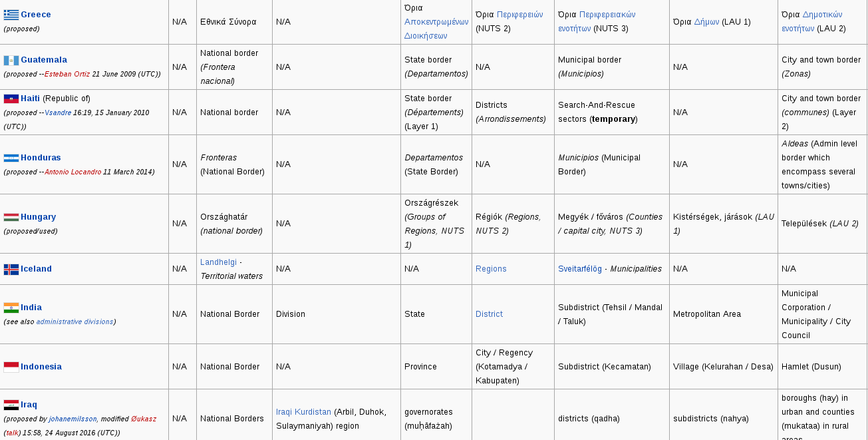The image size is (868, 440).
Task: Click the Iraq flag icon
Action: coord(11,405)
